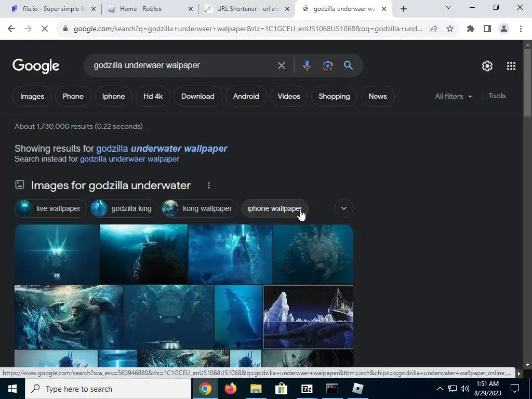
Task: Open Chrome profile avatar
Action: coord(504,29)
